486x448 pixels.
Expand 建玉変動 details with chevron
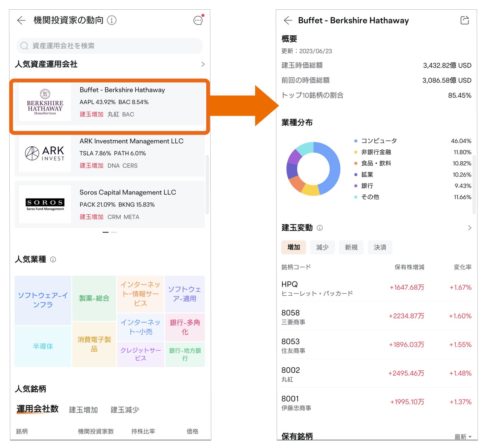pyautogui.click(x=470, y=228)
